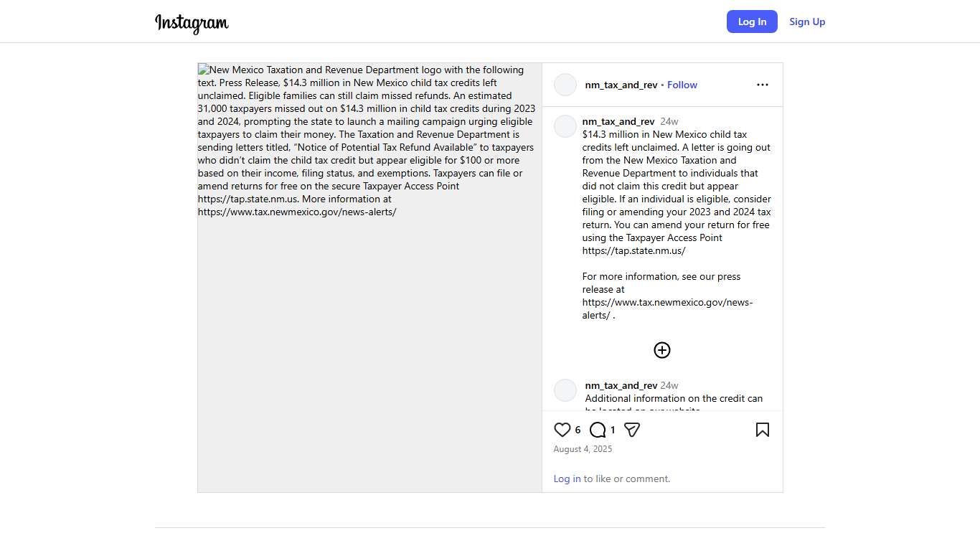This screenshot has width=980, height=551.
Task: Click the caption author avatar
Action: [x=565, y=126]
